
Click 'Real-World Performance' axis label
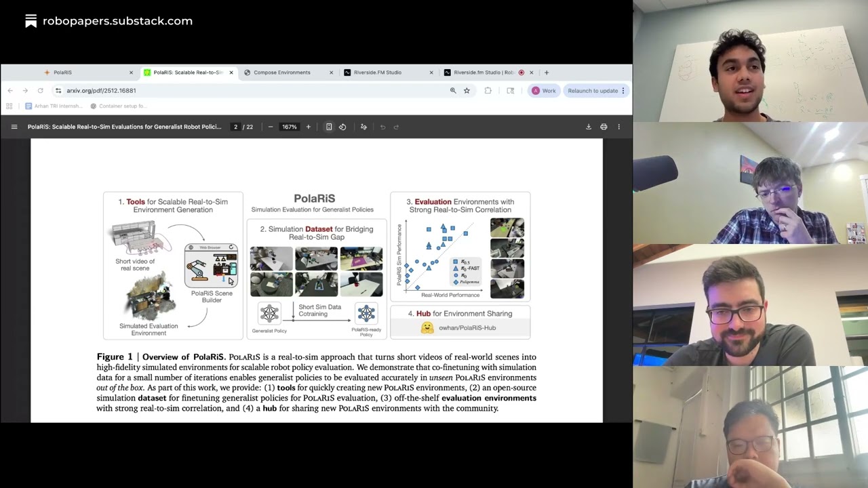450,296
